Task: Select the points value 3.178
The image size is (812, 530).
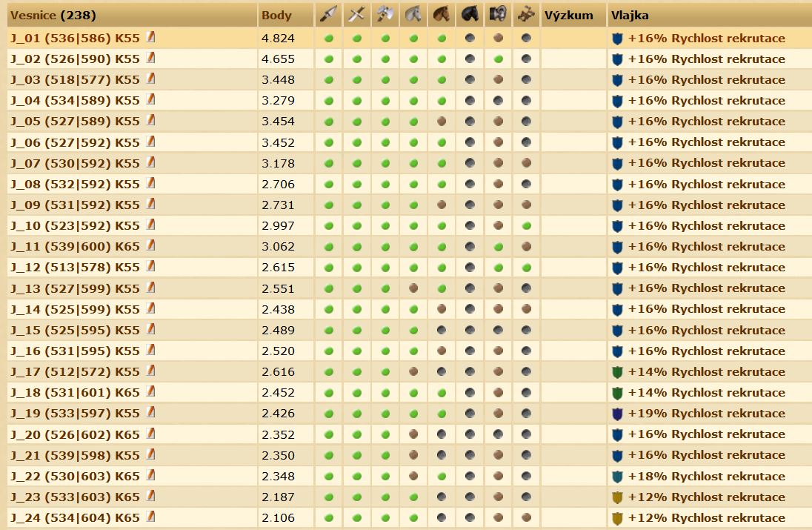Action: coord(278,163)
